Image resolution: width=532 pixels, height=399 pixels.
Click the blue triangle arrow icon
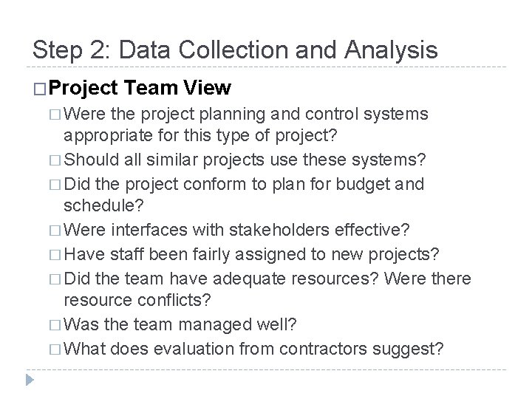click(x=30, y=380)
